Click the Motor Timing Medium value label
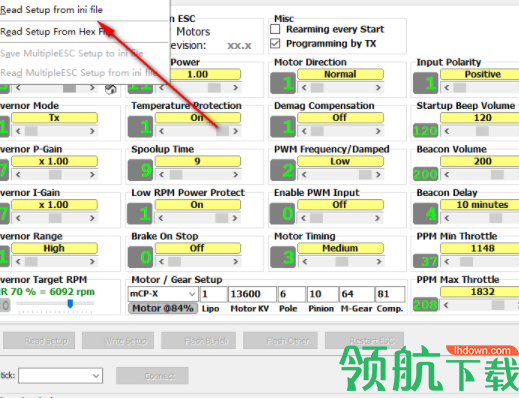 (340, 248)
